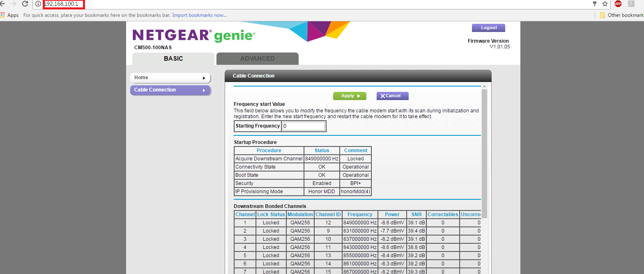Open the Other bookmarks folder

pyautogui.click(x=622, y=15)
